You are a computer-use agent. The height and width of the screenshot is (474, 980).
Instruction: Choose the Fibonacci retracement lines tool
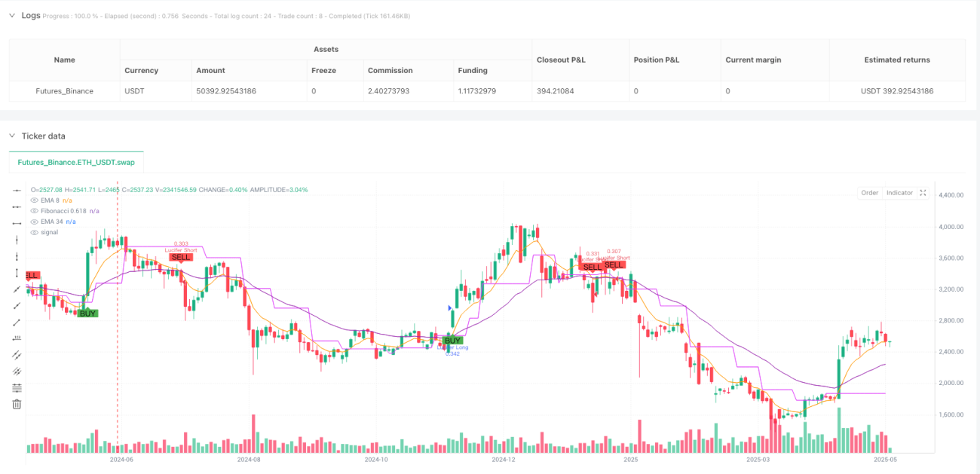(17, 387)
